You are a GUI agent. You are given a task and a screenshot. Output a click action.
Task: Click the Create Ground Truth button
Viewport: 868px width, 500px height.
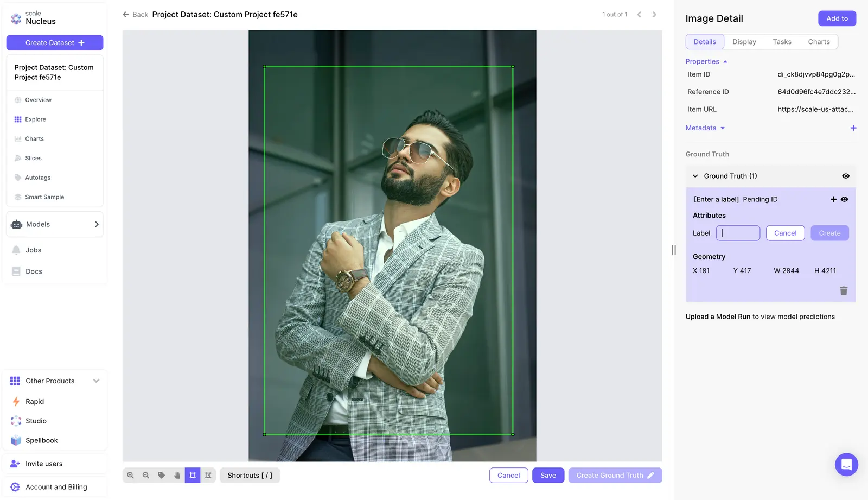615,475
